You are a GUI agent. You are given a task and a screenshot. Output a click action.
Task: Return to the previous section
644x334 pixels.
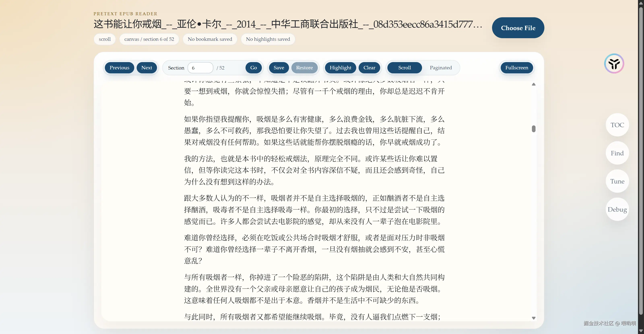[x=119, y=67]
